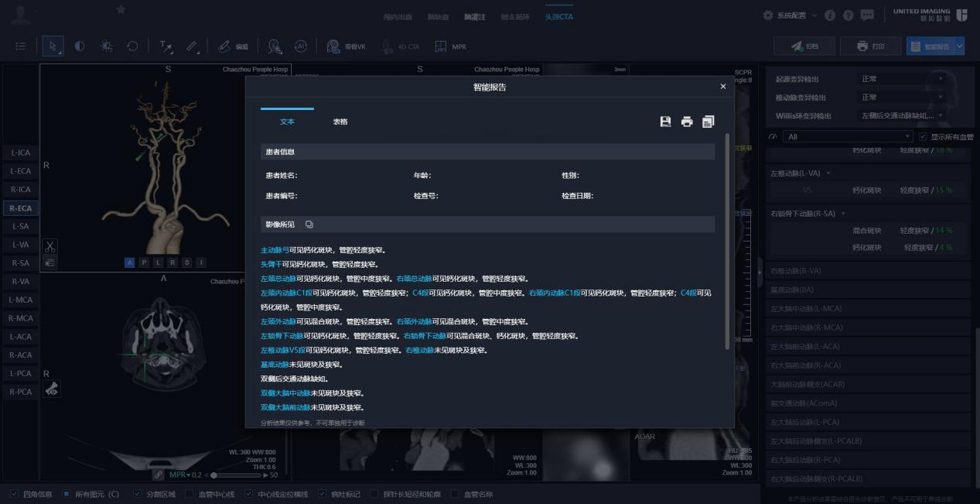Select the A orientation view button

pyautogui.click(x=129, y=262)
